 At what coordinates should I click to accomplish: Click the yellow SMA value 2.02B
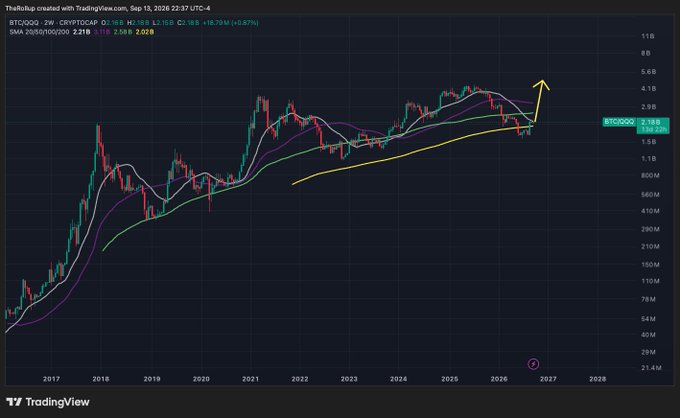(x=145, y=32)
